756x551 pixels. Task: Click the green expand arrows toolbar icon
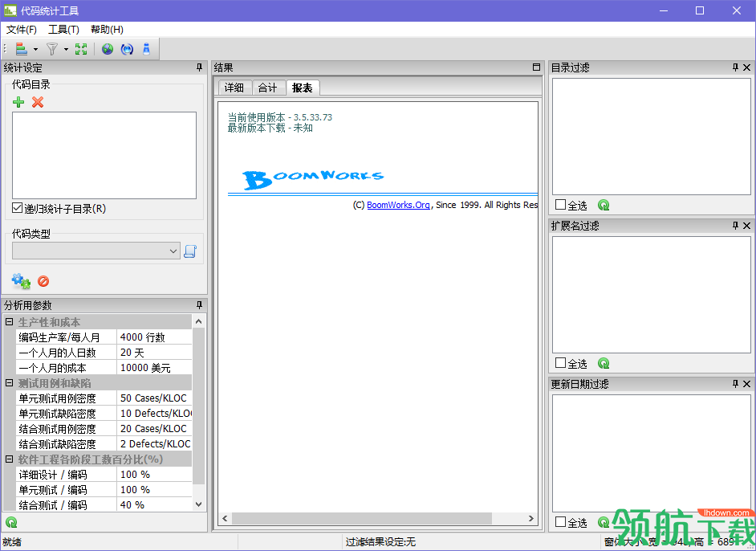pyautogui.click(x=81, y=49)
